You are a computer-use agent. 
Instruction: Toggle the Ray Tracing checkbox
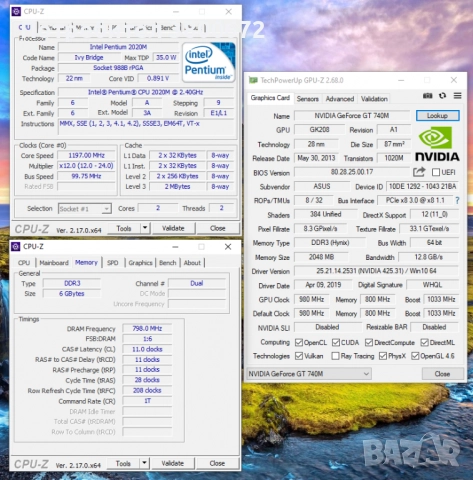pos(335,356)
